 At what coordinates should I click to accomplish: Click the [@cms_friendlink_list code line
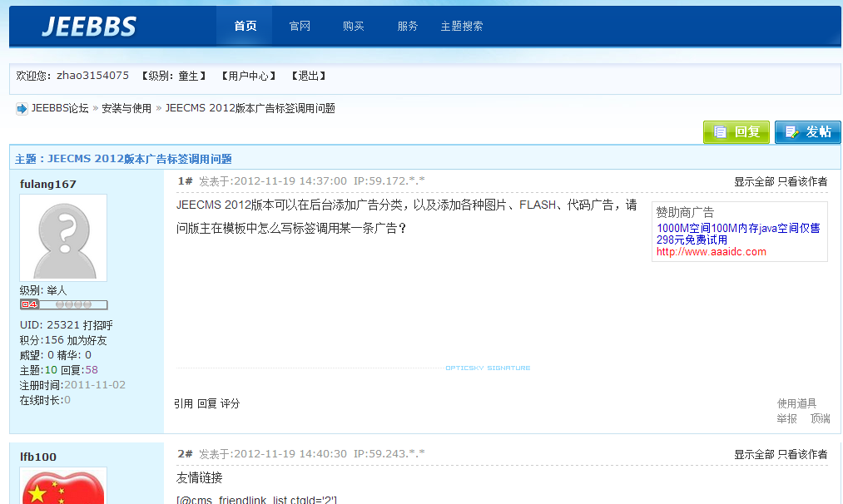(x=256, y=500)
